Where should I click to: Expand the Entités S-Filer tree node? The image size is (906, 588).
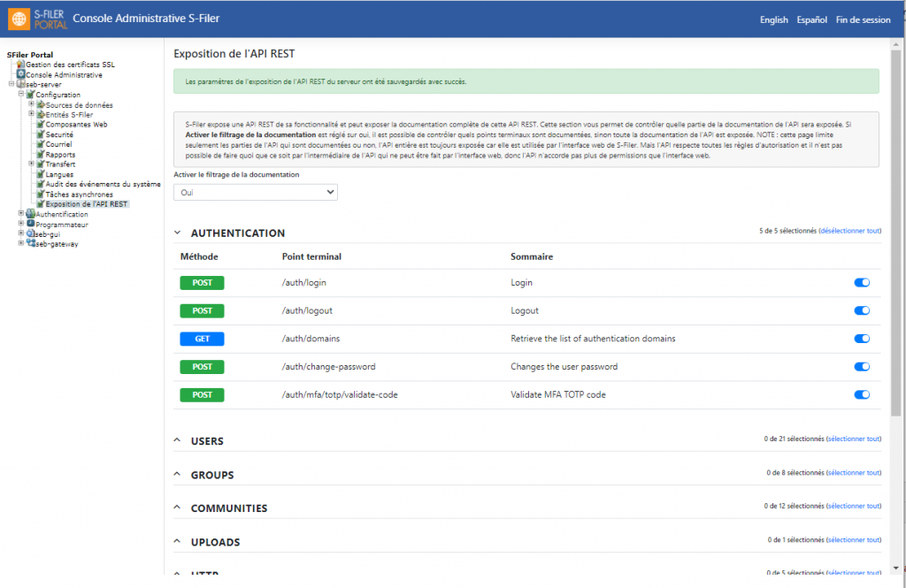31,114
